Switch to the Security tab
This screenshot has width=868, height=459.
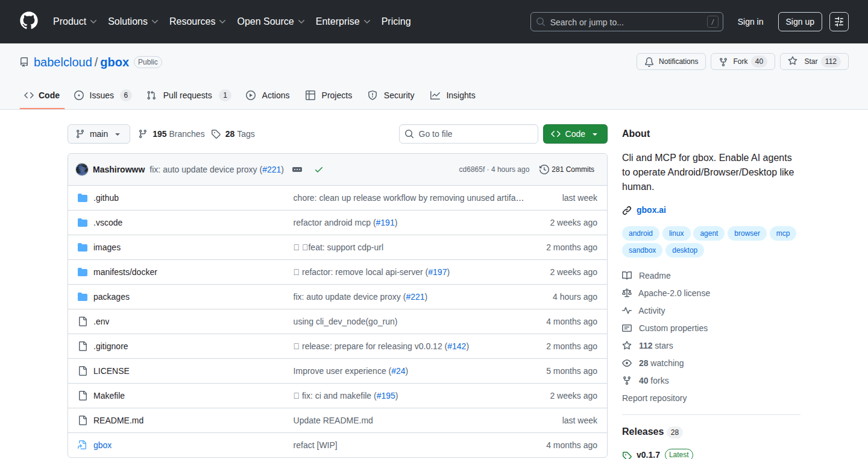pyautogui.click(x=391, y=95)
